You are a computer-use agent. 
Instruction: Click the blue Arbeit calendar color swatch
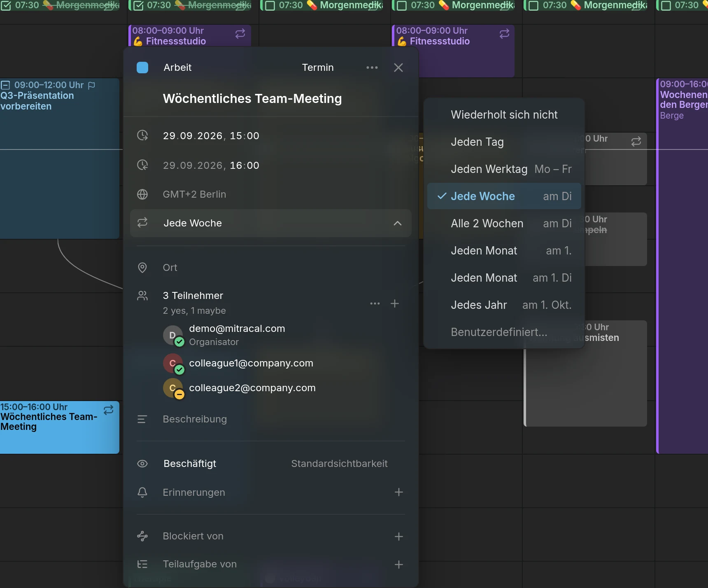(142, 68)
